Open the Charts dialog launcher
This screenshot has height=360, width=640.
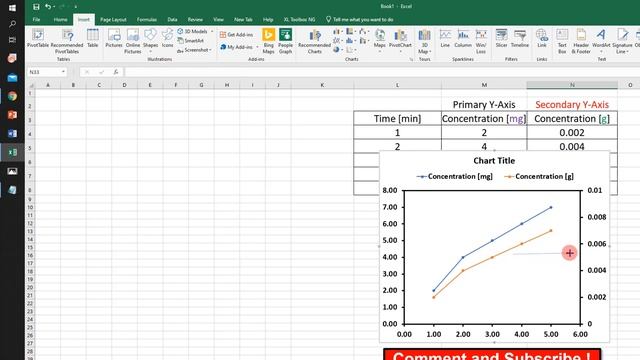coord(411,60)
